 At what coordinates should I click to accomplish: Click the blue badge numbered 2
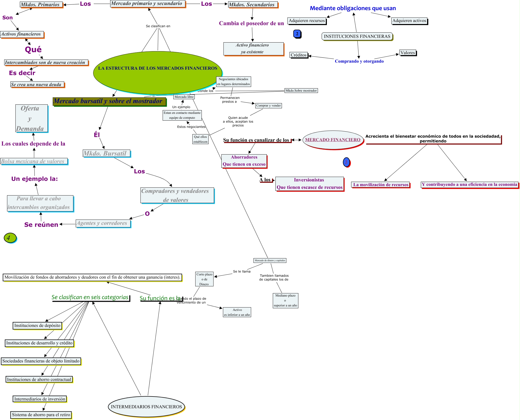pyautogui.click(x=297, y=34)
